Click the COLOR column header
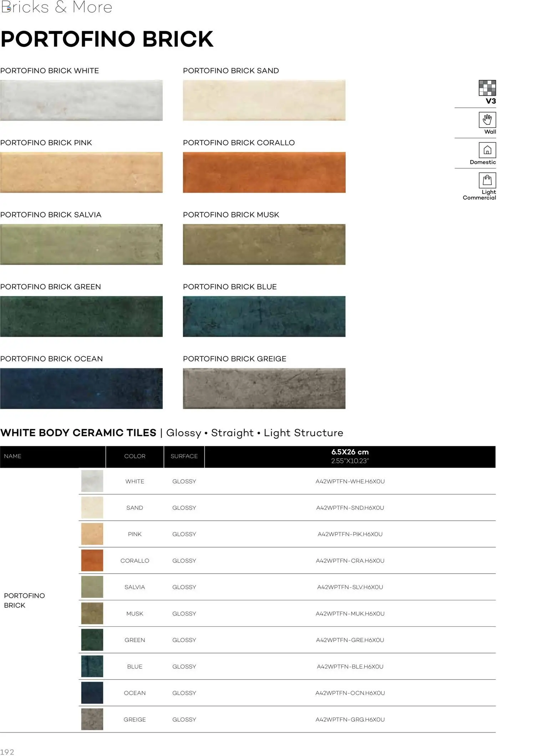 pyautogui.click(x=135, y=456)
